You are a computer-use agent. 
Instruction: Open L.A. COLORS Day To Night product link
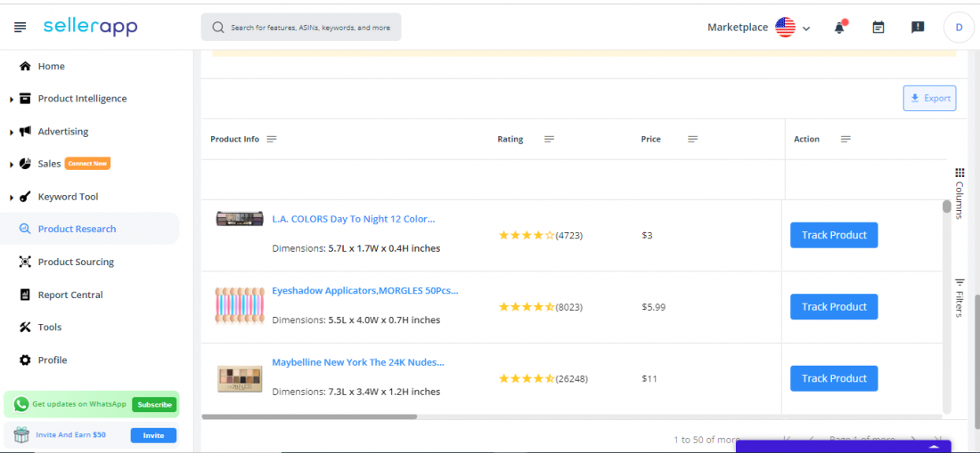(x=353, y=219)
